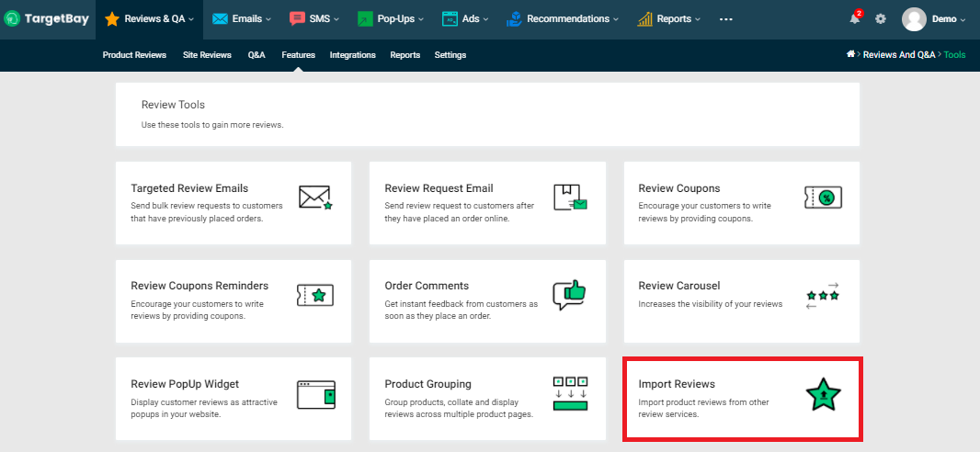The image size is (980, 452).
Task: Click the home breadcrumb icon
Action: 850,54
